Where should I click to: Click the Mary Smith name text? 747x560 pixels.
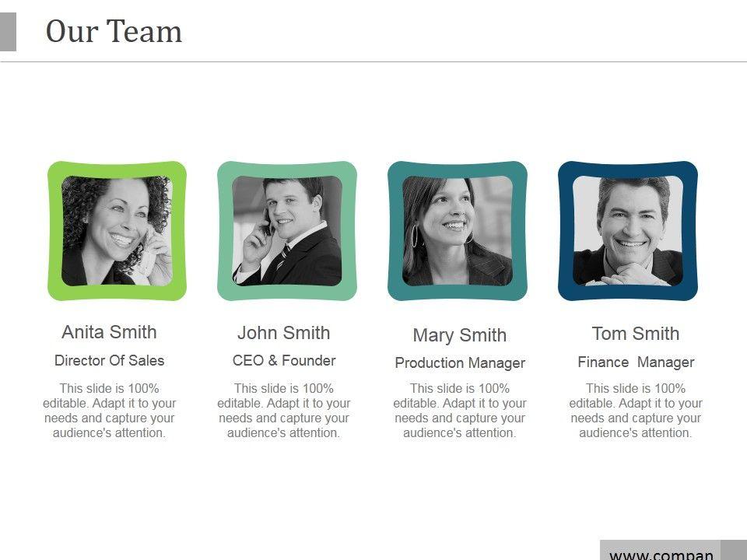click(x=460, y=335)
